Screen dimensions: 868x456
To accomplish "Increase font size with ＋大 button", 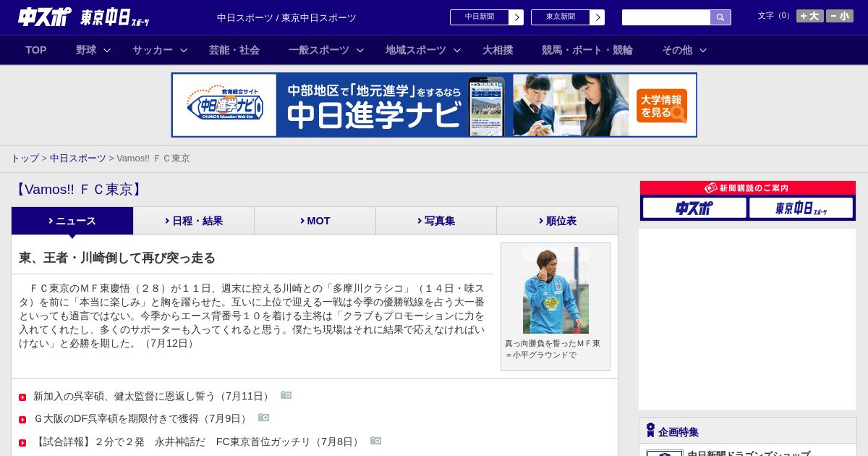I will (810, 16).
